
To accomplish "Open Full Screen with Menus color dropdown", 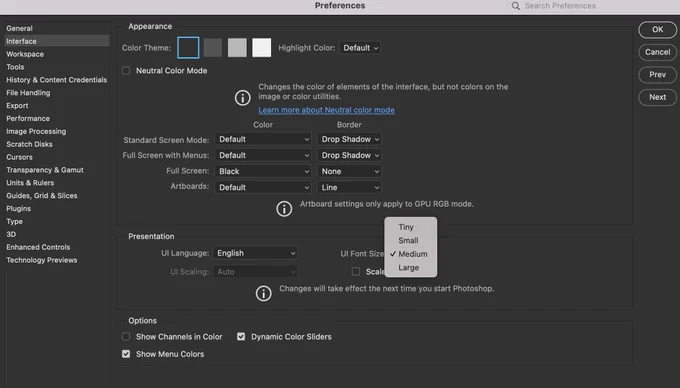I will [263, 155].
